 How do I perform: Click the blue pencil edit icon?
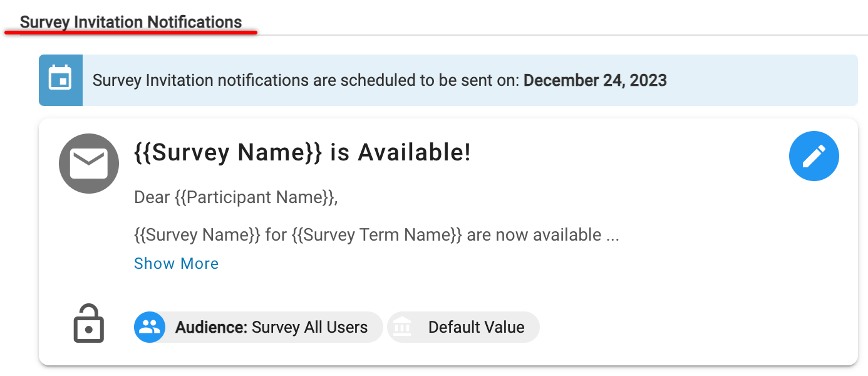click(x=814, y=156)
